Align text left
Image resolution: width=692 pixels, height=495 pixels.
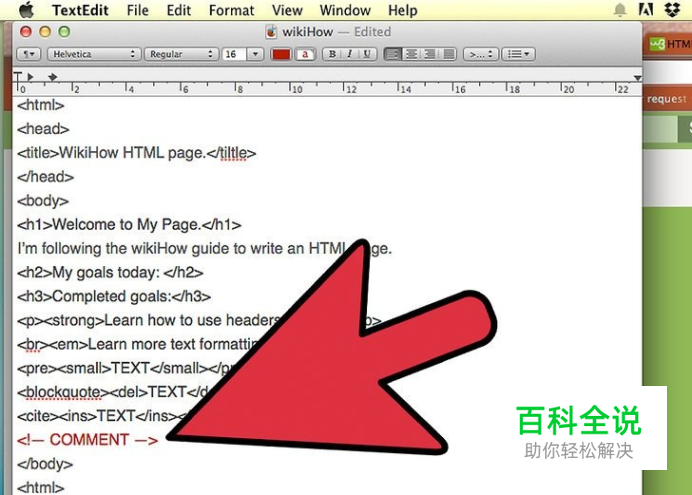click(x=393, y=54)
